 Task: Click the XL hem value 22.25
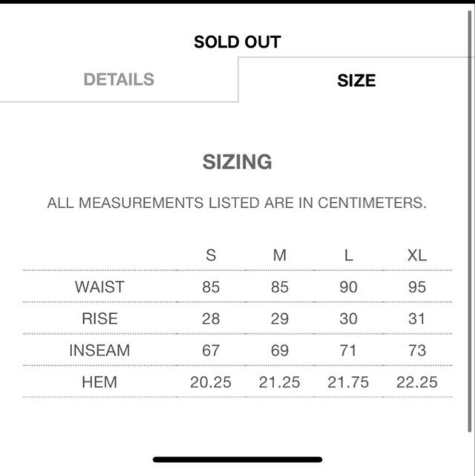click(x=417, y=382)
